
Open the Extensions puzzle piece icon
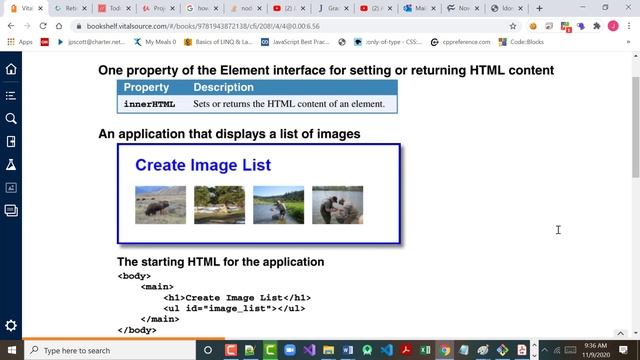click(x=597, y=26)
